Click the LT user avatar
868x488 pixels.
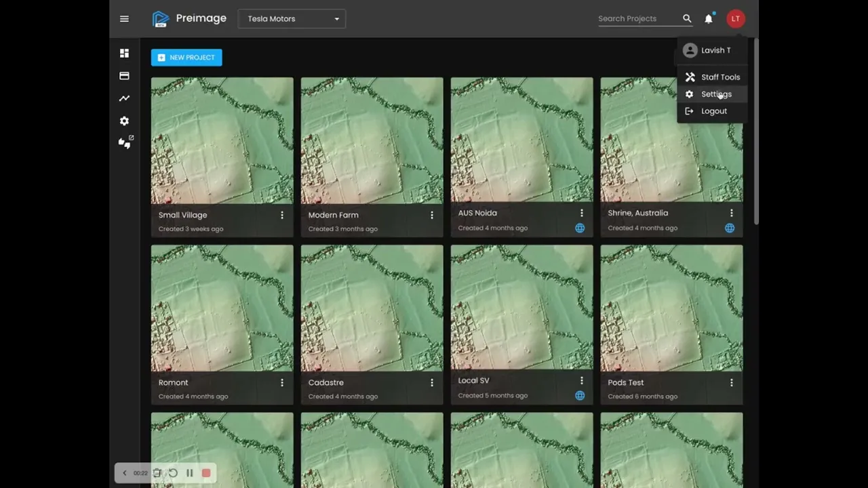735,19
